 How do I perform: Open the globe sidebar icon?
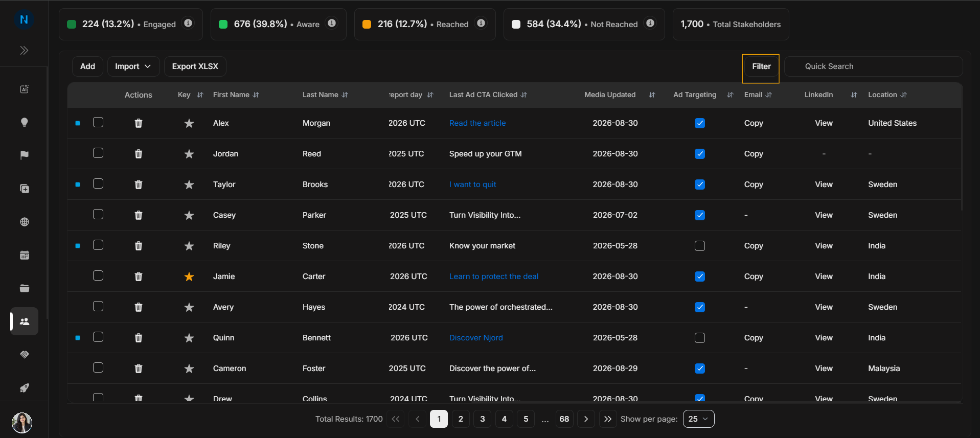[24, 222]
